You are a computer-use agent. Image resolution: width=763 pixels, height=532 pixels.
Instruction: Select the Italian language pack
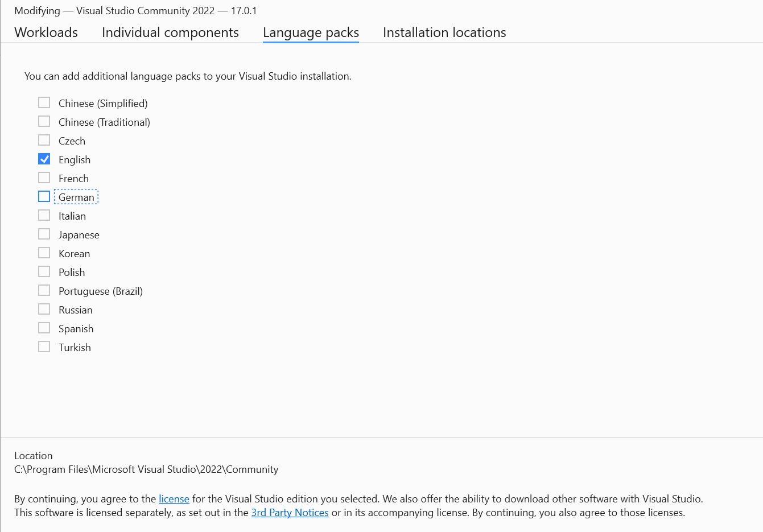point(44,215)
